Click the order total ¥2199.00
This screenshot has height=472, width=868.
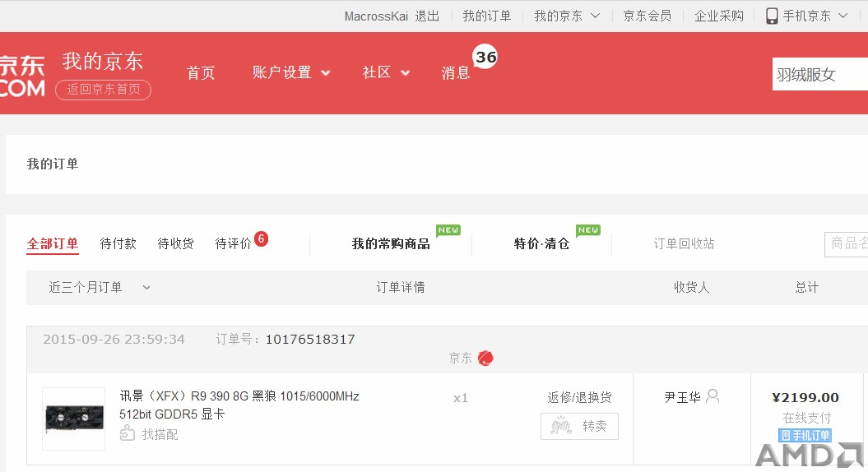pos(805,397)
